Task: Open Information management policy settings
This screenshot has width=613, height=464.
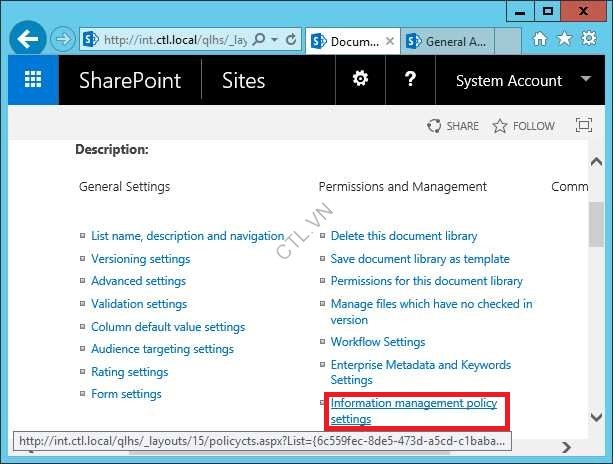Action: coord(413,411)
